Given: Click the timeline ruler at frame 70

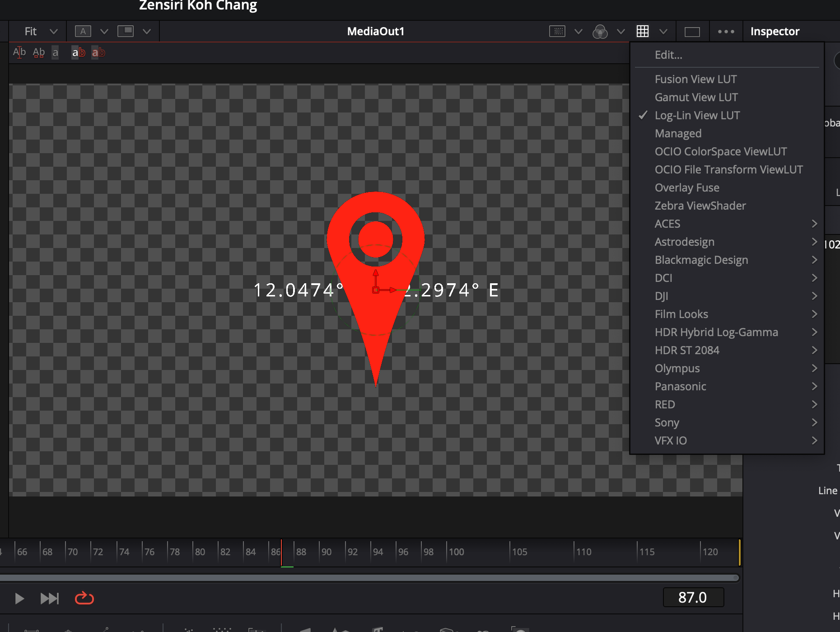Looking at the screenshot, I should tap(72, 552).
